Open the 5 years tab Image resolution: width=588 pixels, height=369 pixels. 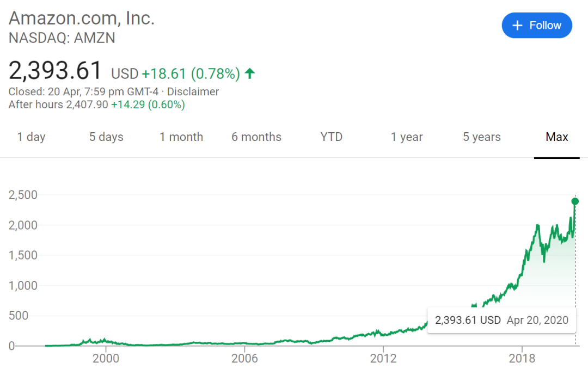click(482, 137)
